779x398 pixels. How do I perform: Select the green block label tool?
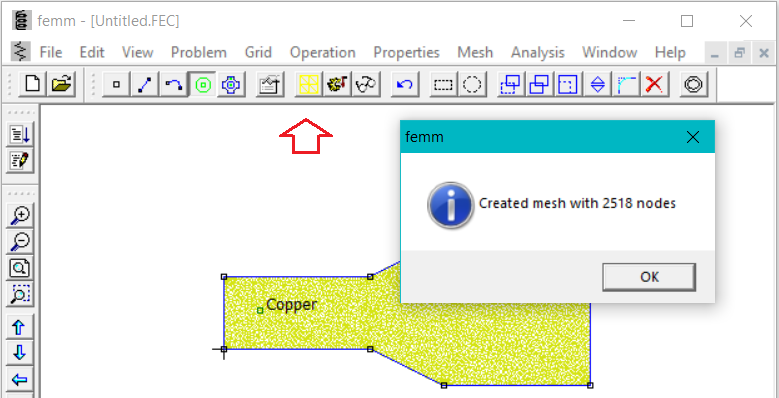202,84
